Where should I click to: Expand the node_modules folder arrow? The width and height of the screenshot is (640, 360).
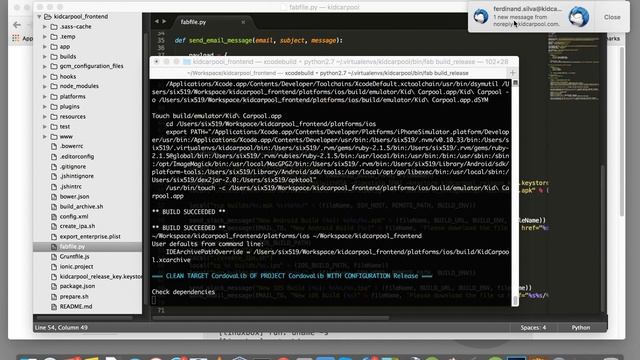coord(45,86)
